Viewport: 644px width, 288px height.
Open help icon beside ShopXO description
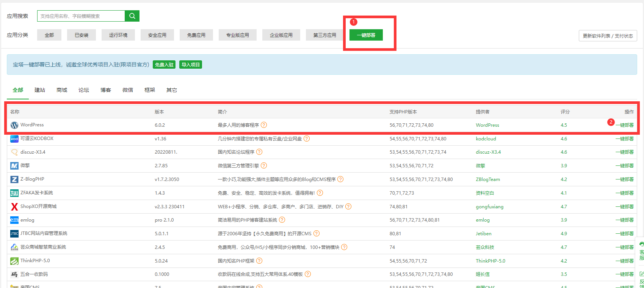coord(348,206)
